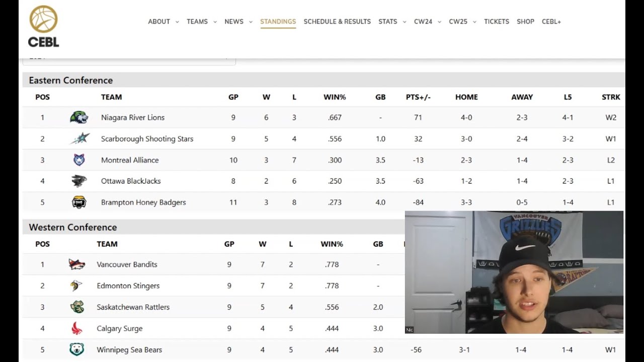Click Winnipeg Sea Bears W1 streak
This screenshot has width=644, height=362.
tap(610, 349)
